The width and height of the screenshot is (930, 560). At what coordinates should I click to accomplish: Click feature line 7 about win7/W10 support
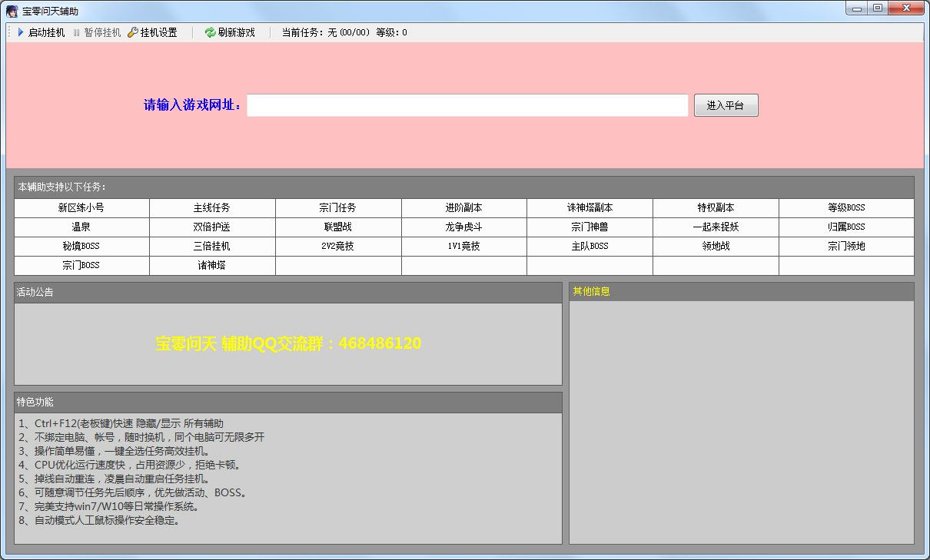109,507
